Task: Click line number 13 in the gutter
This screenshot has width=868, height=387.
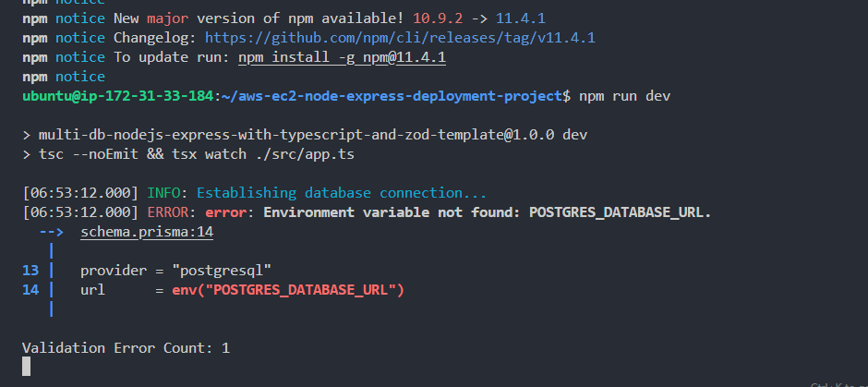Action: pyautogui.click(x=30, y=271)
